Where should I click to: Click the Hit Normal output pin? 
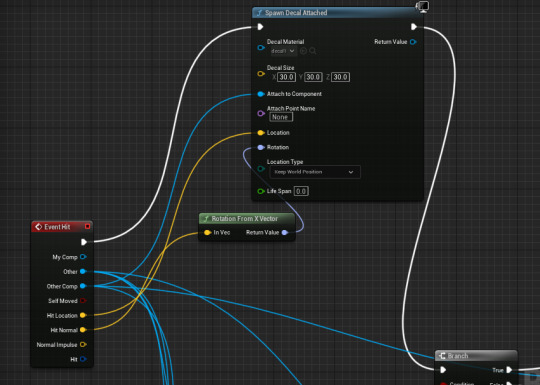tap(83, 330)
